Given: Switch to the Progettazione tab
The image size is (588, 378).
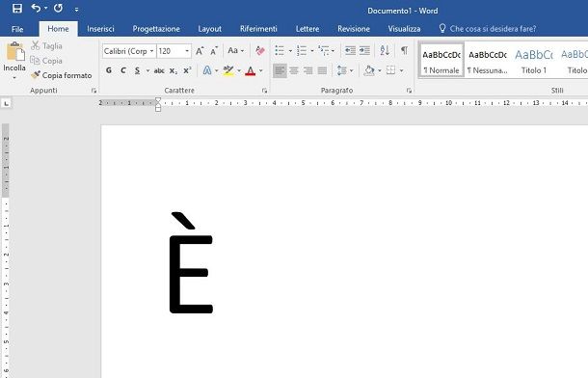Looking at the screenshot, I should [156, 29].
